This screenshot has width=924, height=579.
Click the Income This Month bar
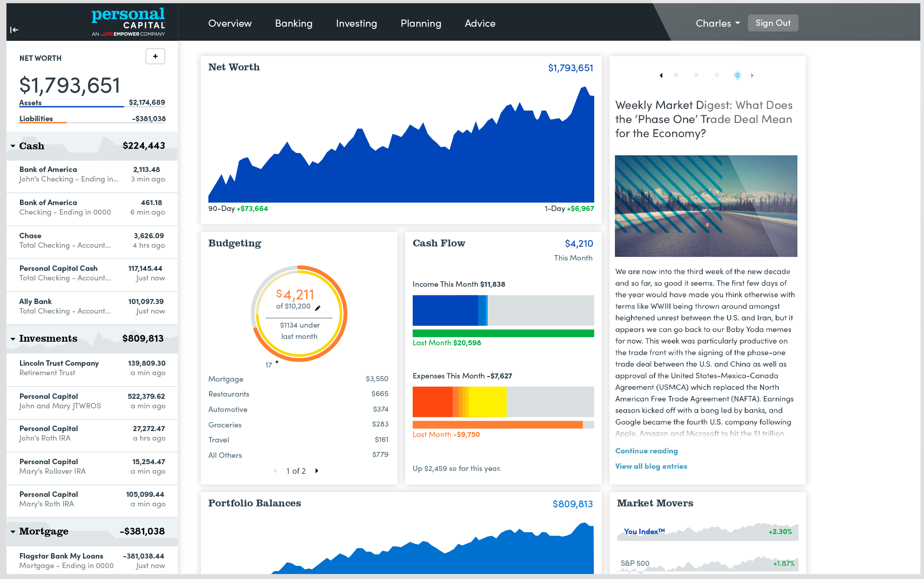click(x=503, y=310)
